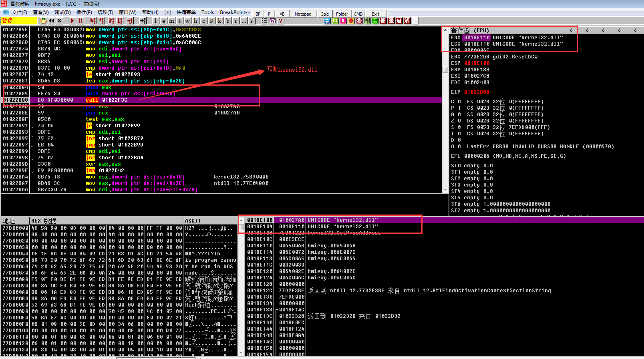
Task: Open the Log window with 'l' icon
Action: pos(155,21)
